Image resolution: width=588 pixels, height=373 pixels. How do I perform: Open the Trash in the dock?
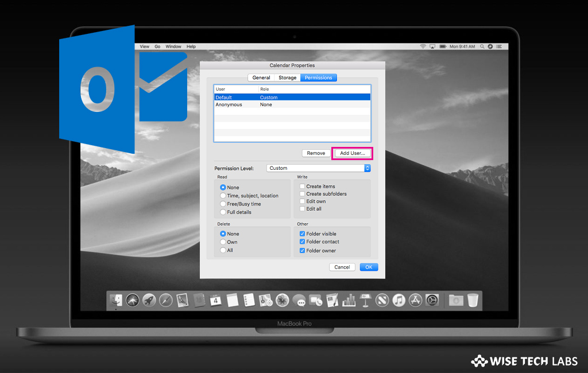click(x=473, y=300)
